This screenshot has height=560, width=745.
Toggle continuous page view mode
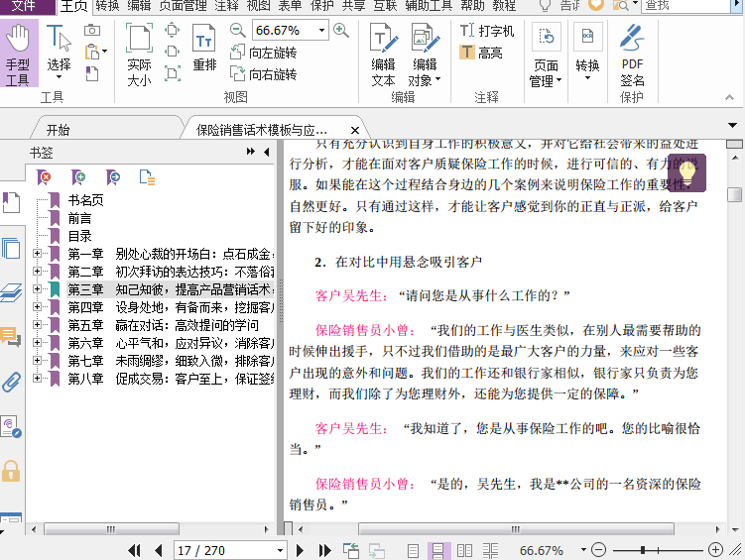(438, 551)
